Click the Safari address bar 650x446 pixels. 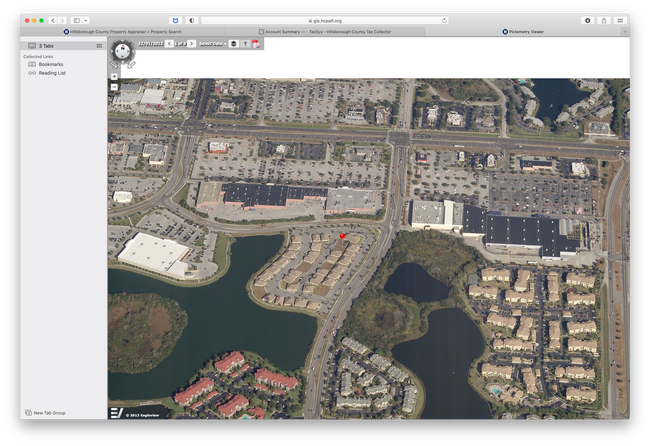click(325, 20)
